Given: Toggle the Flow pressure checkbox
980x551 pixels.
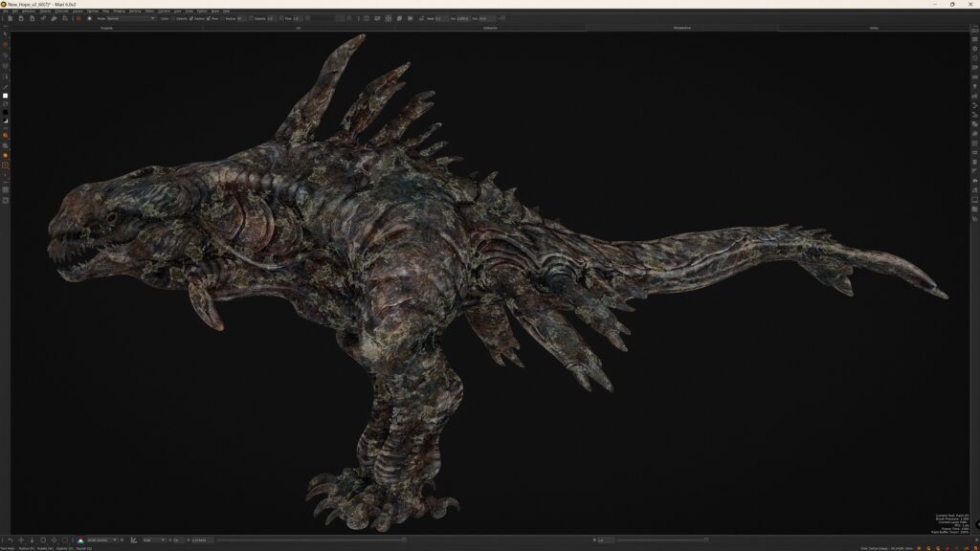Looking at the screenshot, I should click(208, 18).
